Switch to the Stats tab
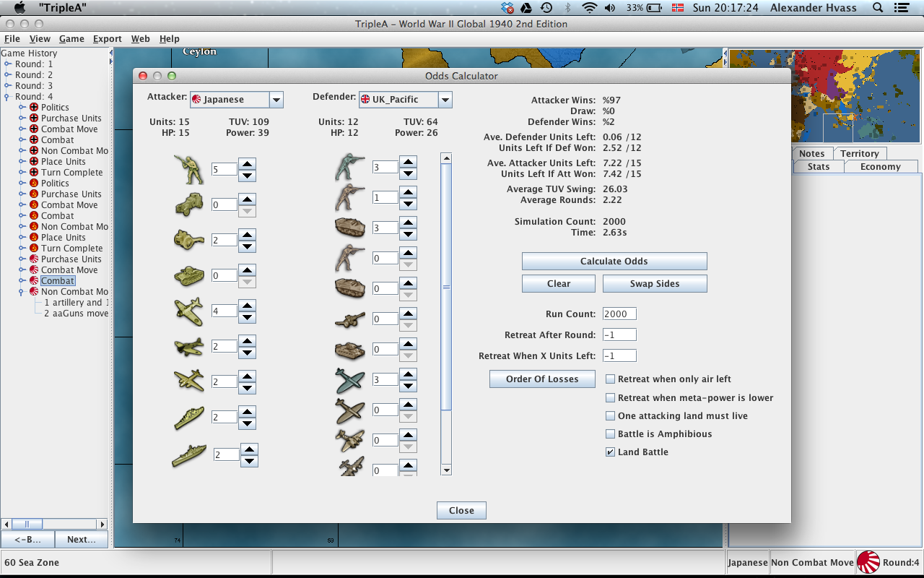Viewport: 924px width, 578px height. click(819, 166)
